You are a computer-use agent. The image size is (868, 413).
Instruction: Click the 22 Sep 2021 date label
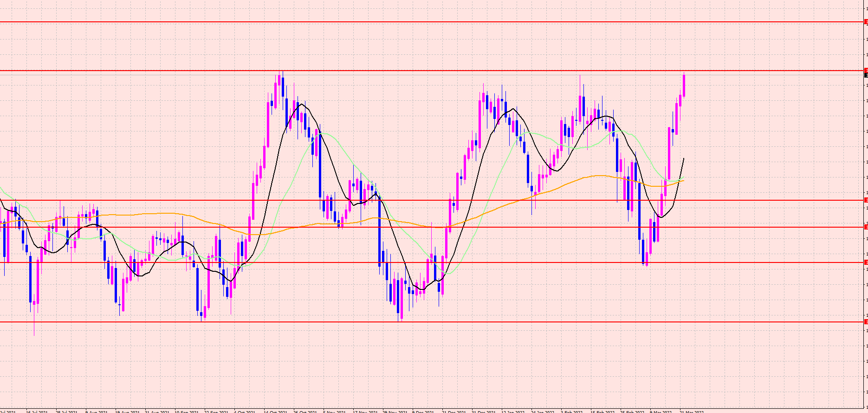click(216, 411)
